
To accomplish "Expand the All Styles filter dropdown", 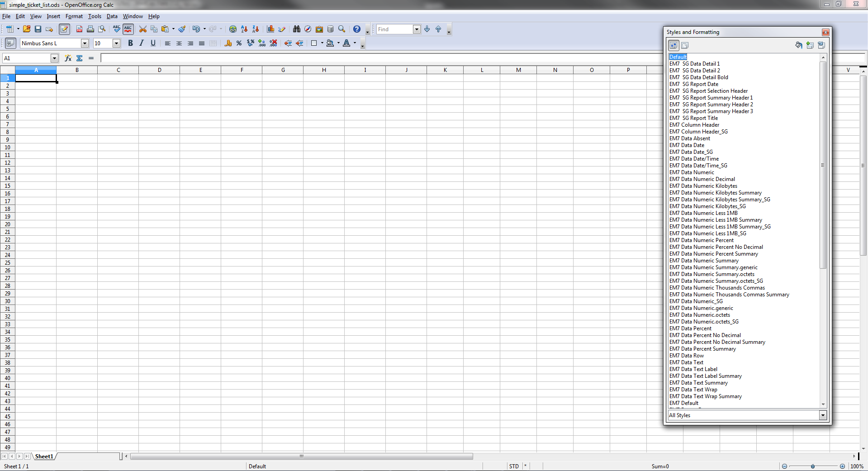I will click(822, 415).
